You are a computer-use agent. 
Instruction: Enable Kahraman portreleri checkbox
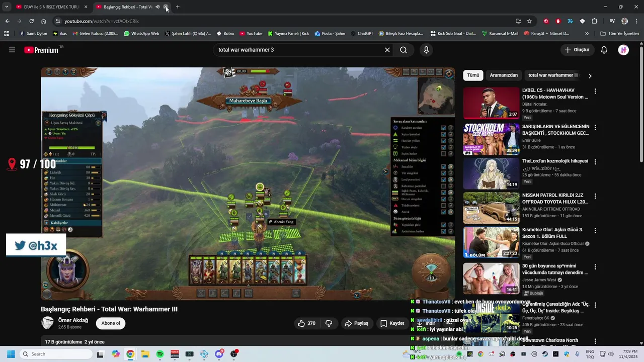[444, 186]
